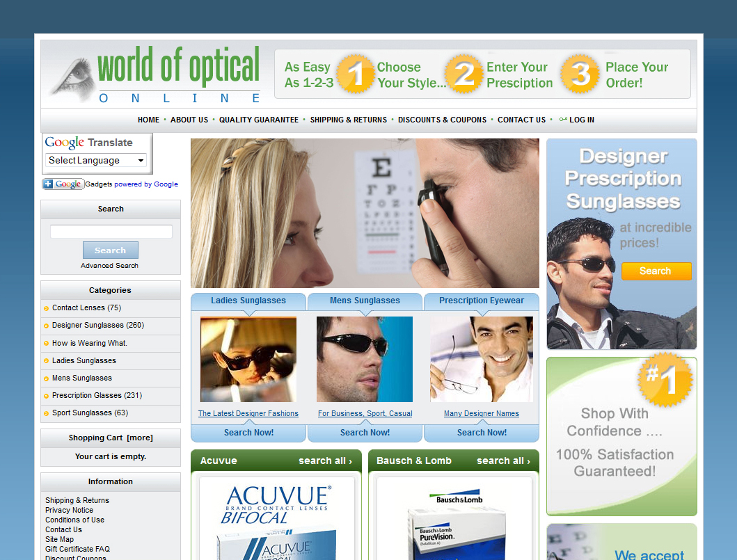The width and height of the screenshot is (737, 560).
Task: Click the blue Search button in sidebar
Action: 111,250
